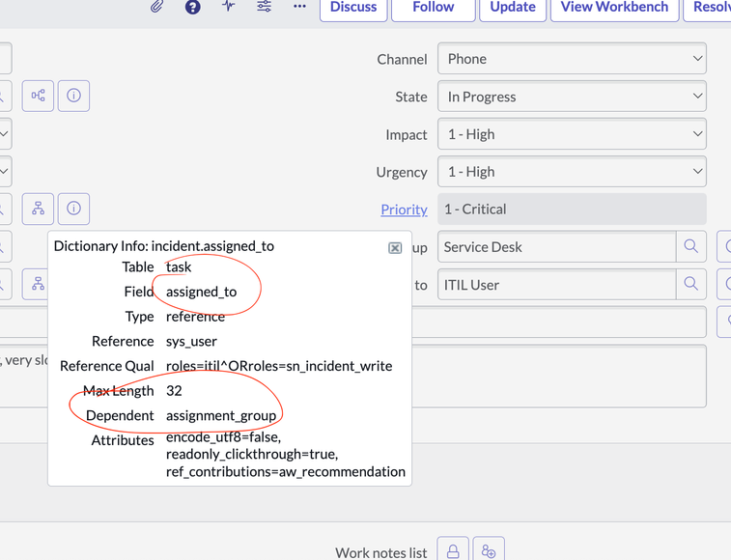Open the personalize form sliders icon
The height and width of the screenshot is (560, 731).
click(x=264, y=7)
